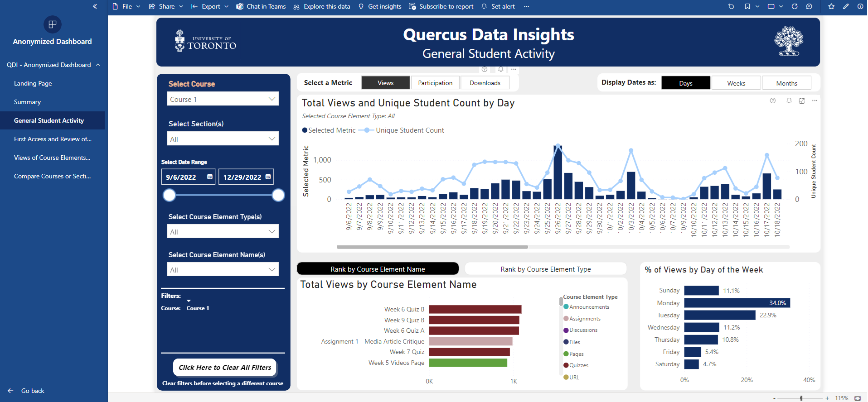Image resolution: width=868 pixels, height=402 pixels.
Task: Click alert bell on Total Views chart
Action: point(789,100)
